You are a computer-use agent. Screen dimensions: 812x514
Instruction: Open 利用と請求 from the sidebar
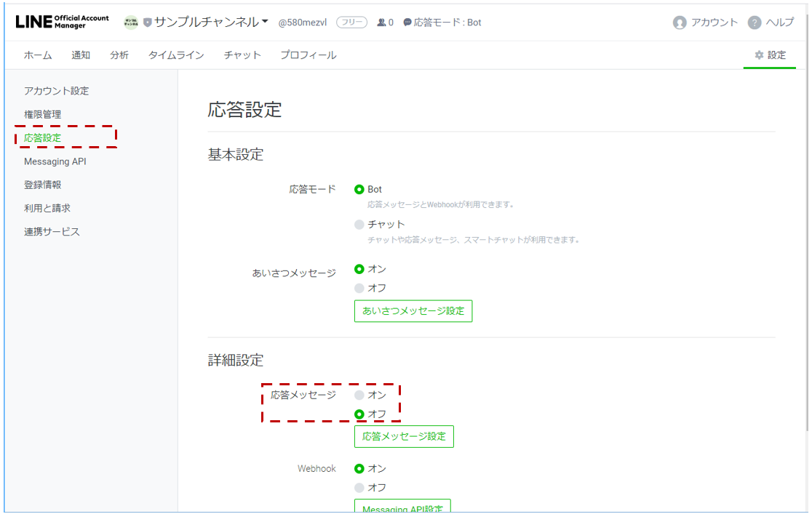coord(53,208)
